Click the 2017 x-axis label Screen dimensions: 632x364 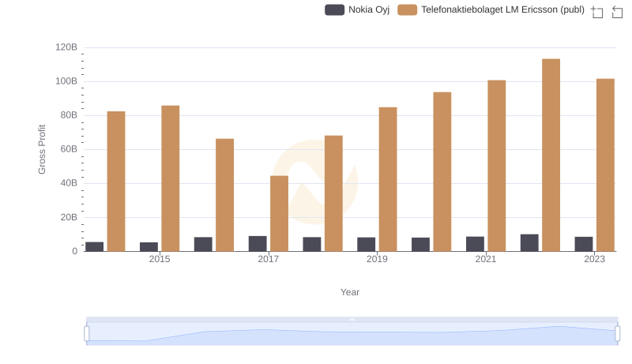(x=269, y=259)
